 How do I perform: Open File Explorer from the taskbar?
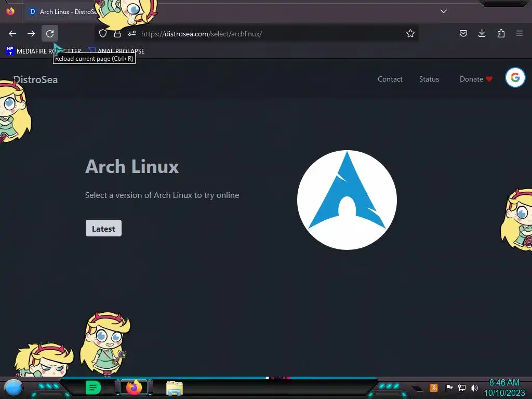tap(175, 388)
